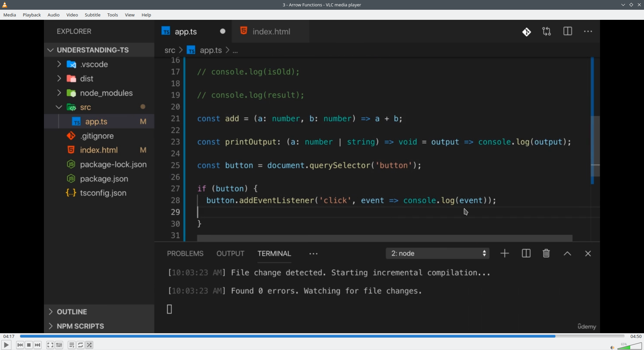Click the git source control diamond icon

point(527,32)
